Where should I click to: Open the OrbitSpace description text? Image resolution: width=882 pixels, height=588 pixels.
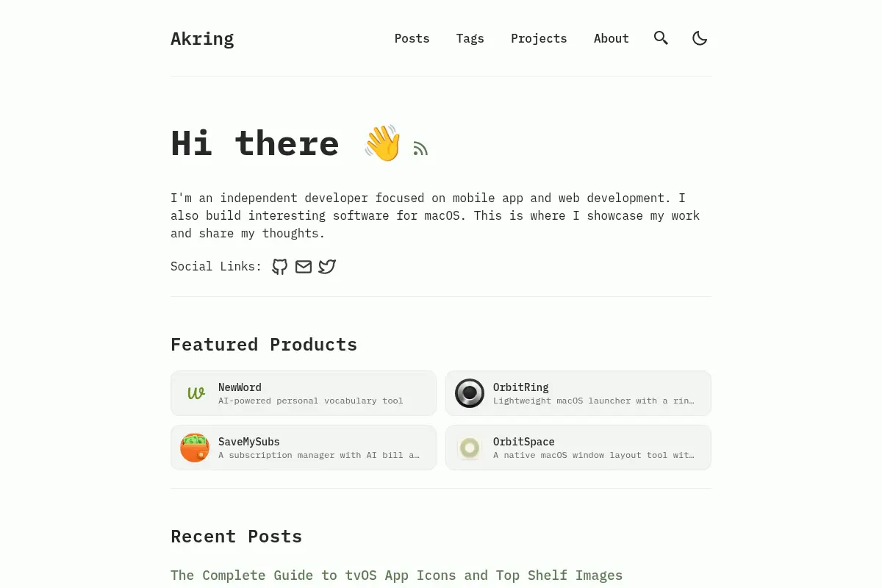594,455
